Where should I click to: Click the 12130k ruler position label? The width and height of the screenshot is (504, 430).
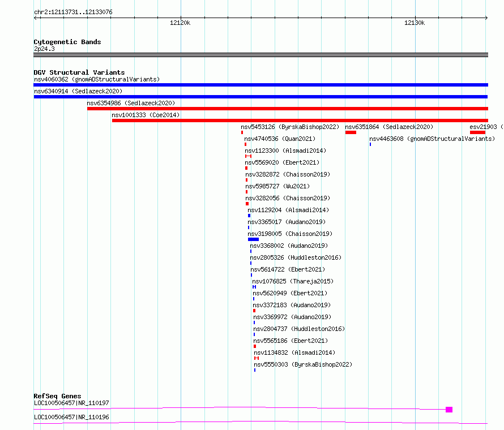coord(415,23)
